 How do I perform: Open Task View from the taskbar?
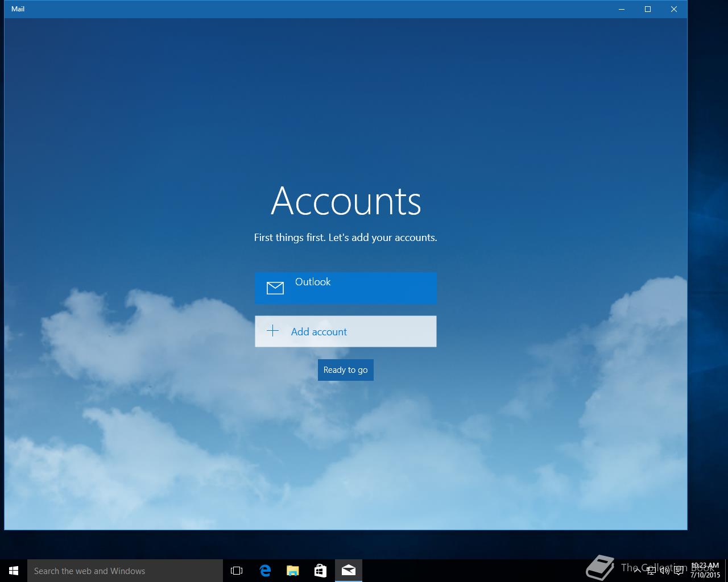(x=237, y=571)
